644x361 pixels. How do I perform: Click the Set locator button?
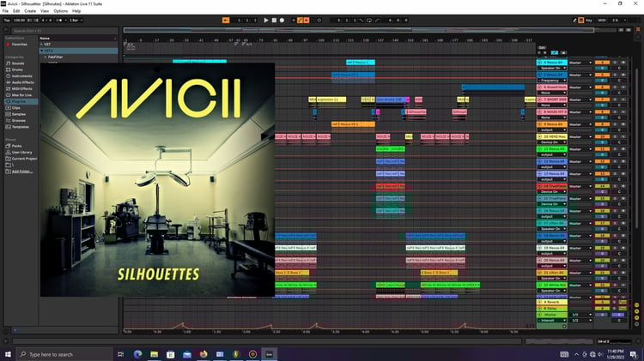pyautogui.click(x=542, y=47)
